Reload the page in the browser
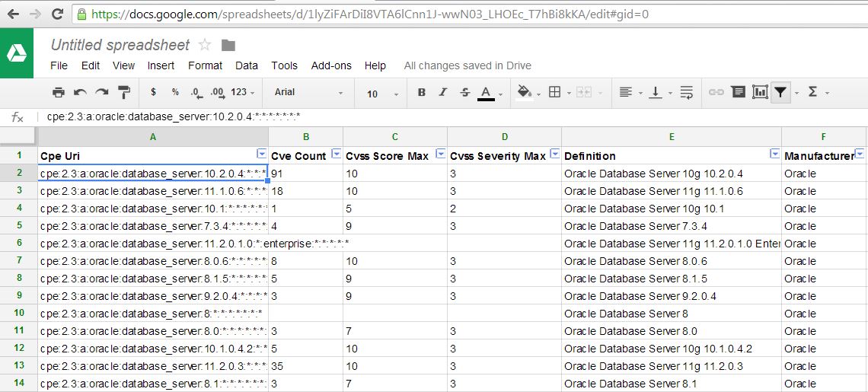The width and height of the screenshot is (868, 392). (x=57, y=14)
